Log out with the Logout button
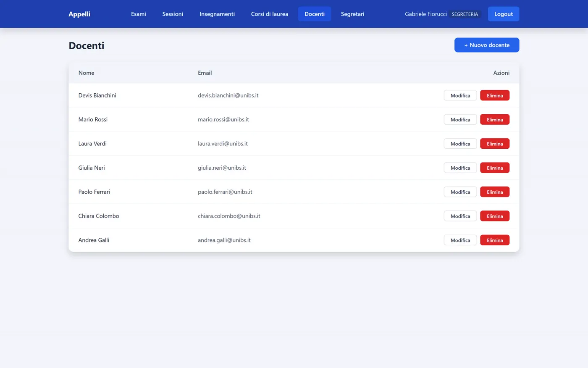Viewport: 588px width, 368px height. tap(504, 14)
